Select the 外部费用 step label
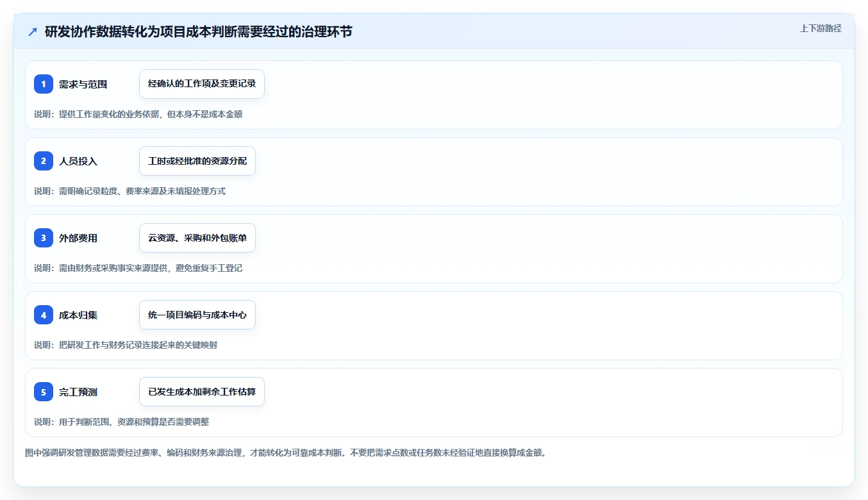Image resolution: width=868 pixels, height=500 pixels. (78, 238)
